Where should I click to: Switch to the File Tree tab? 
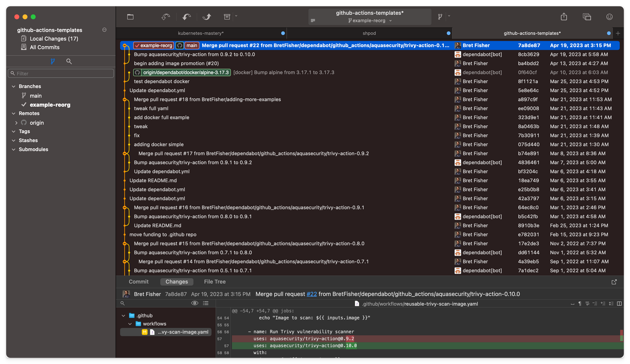[215, 282]
